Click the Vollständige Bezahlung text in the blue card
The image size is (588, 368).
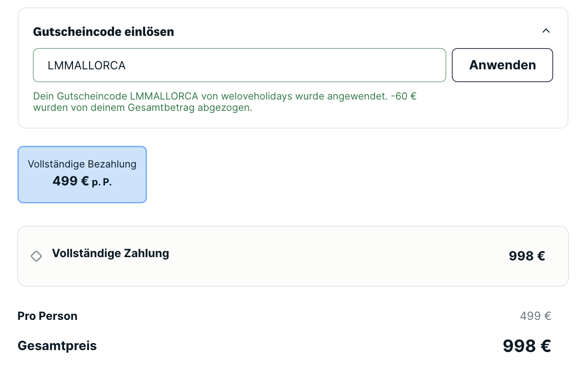82,164
